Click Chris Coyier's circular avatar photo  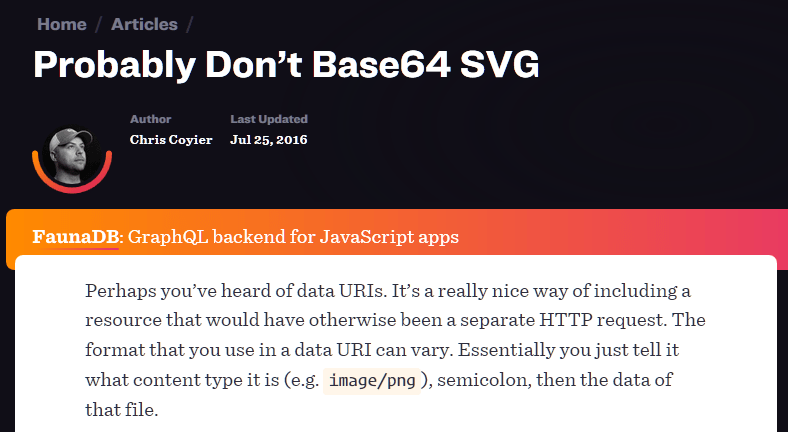(71, 156)
